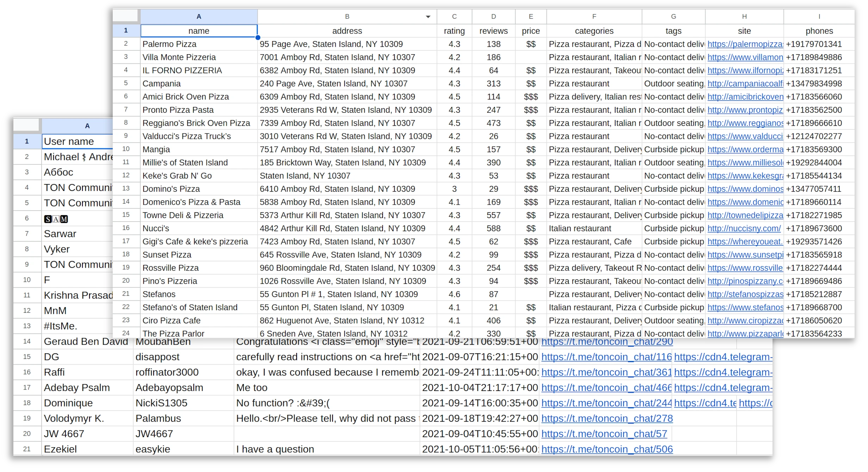Select the price cell showing $$$ for Amici Brick Oven
The width and height of the screenshot is (868, 472).
pos(531,97)
